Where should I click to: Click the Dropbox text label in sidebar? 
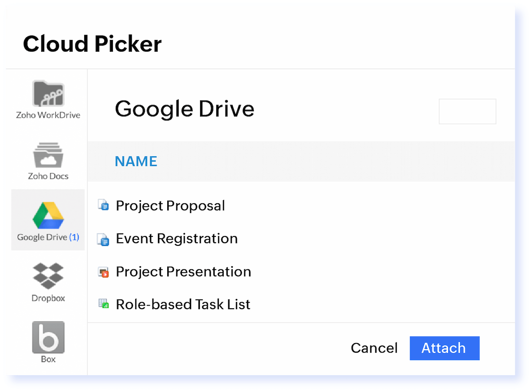click(x=48, y=298)
